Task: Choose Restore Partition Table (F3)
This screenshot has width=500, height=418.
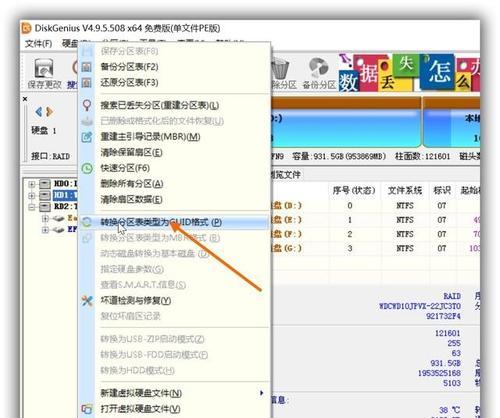Action: click(x=129, y=82)
